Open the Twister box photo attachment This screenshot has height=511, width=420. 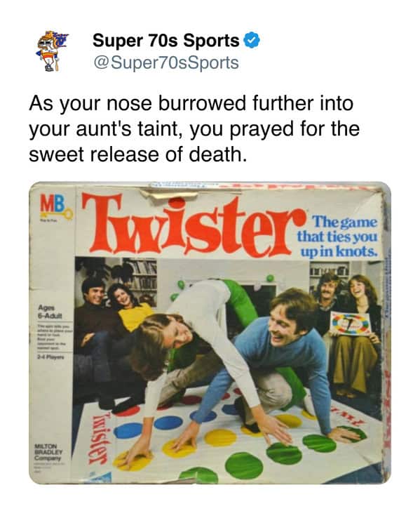click(x=210, y=333)
